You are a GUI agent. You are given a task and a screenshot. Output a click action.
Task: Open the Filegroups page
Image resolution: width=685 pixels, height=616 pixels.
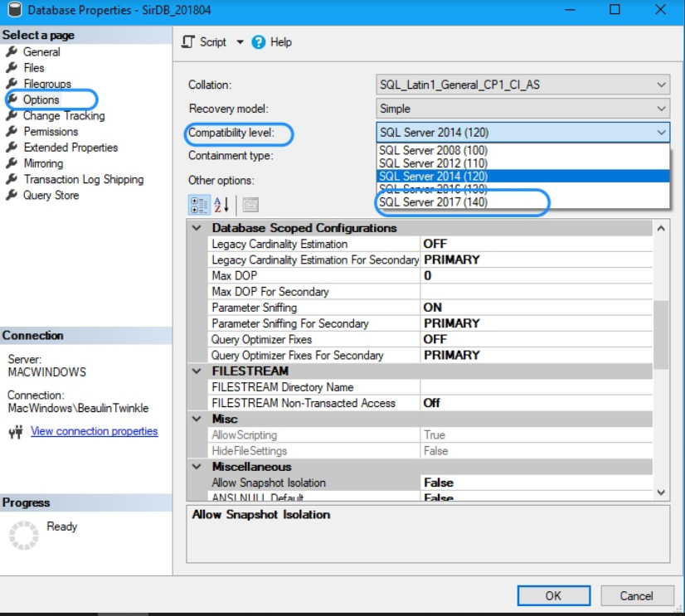tap(47, 84)
